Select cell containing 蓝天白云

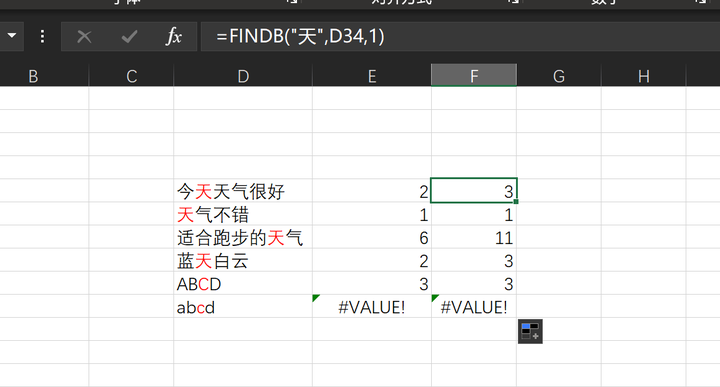pos(243,261)
